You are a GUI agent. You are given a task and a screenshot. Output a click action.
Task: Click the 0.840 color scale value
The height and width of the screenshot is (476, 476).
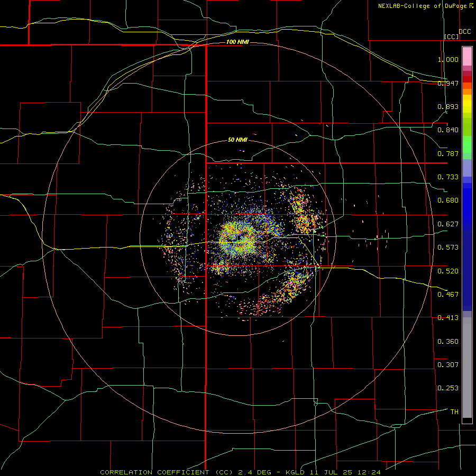point(448,130)
